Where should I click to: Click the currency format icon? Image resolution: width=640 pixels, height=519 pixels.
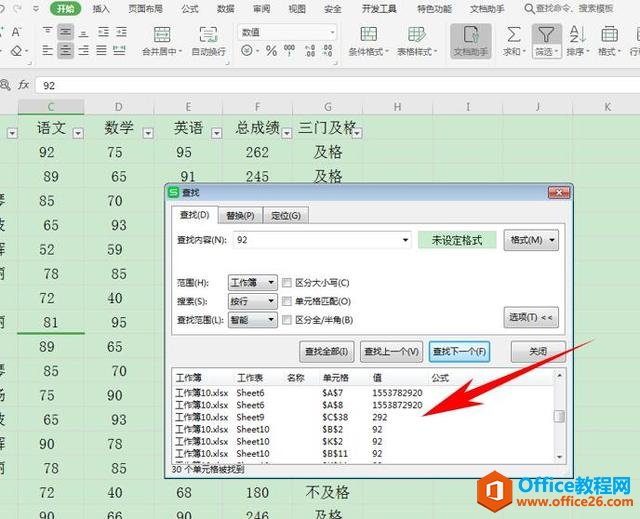click(x=247, y=51)
